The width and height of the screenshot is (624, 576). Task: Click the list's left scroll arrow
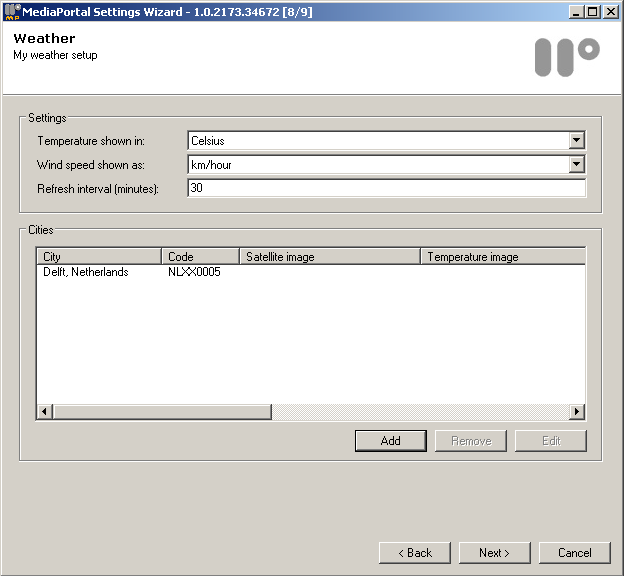point(45,411)
